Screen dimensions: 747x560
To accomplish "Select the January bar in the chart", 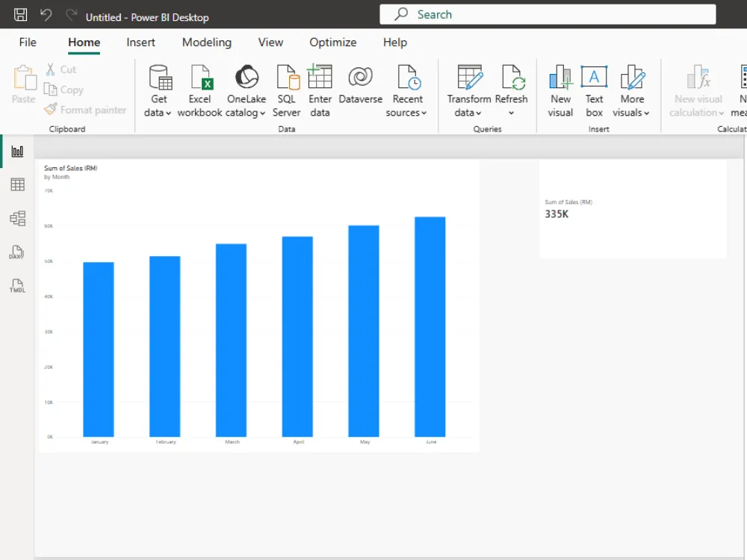I will (99, 349).
